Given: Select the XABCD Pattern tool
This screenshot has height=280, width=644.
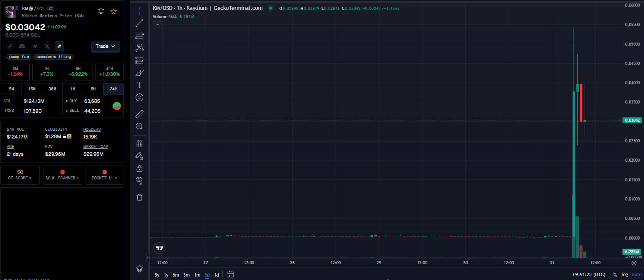Looking at the screenshot, I should 139,48.
